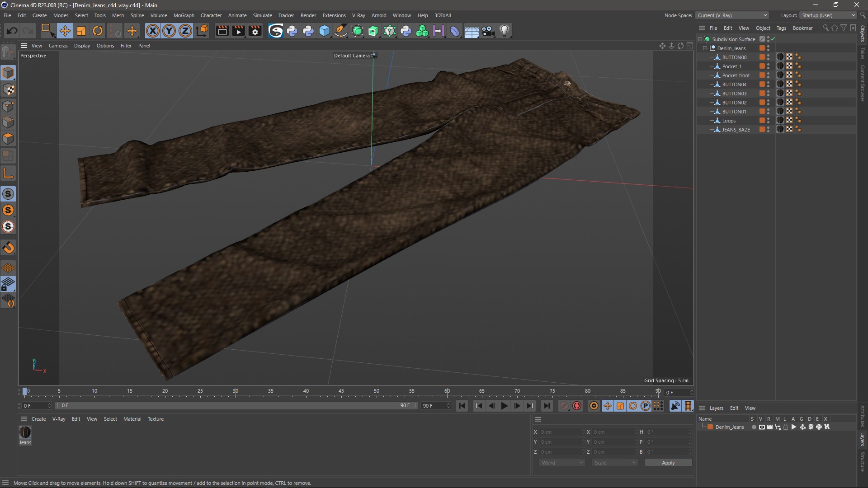
Task: Open the viewport Cameras menu
Action: pos(58,46)
